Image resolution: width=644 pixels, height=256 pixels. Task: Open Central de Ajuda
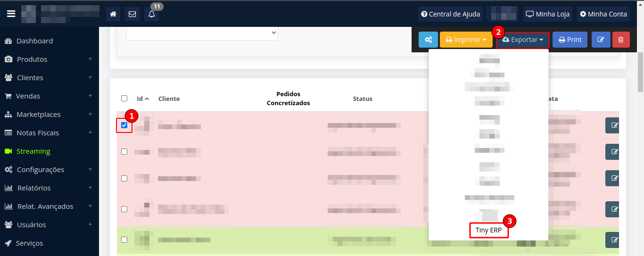point(450,14)
